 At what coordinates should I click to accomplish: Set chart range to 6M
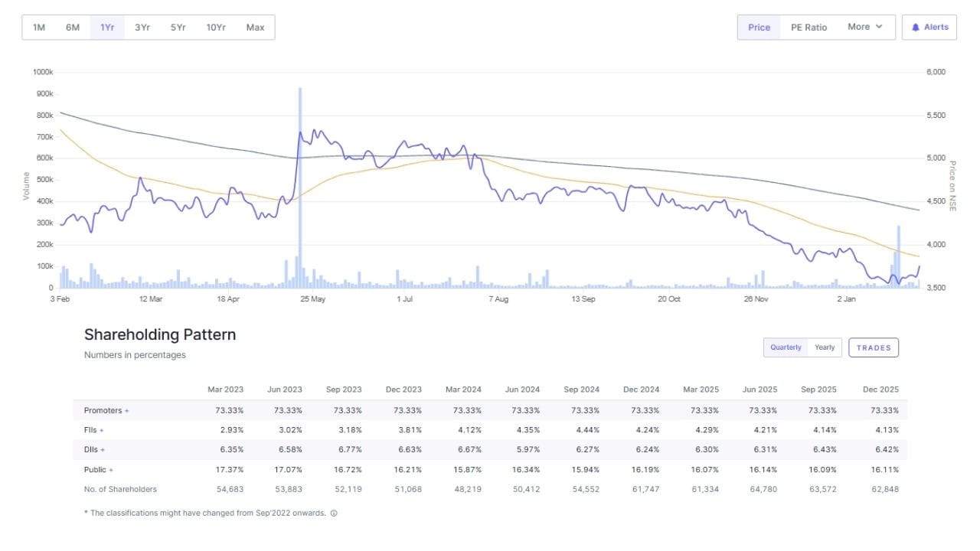click(73, 28)
